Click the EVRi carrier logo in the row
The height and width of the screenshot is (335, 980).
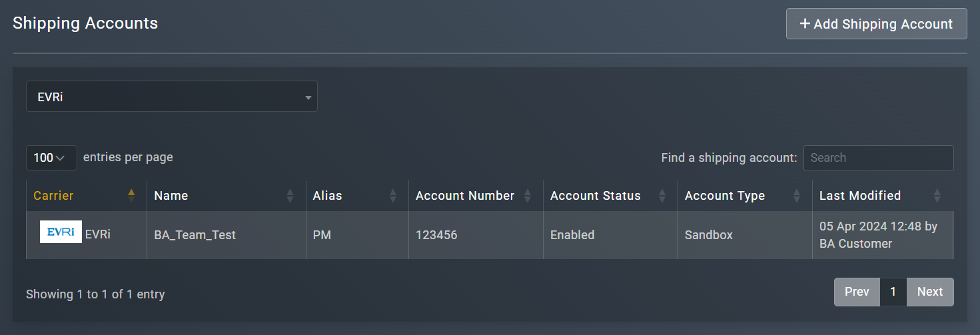[61, 232]
